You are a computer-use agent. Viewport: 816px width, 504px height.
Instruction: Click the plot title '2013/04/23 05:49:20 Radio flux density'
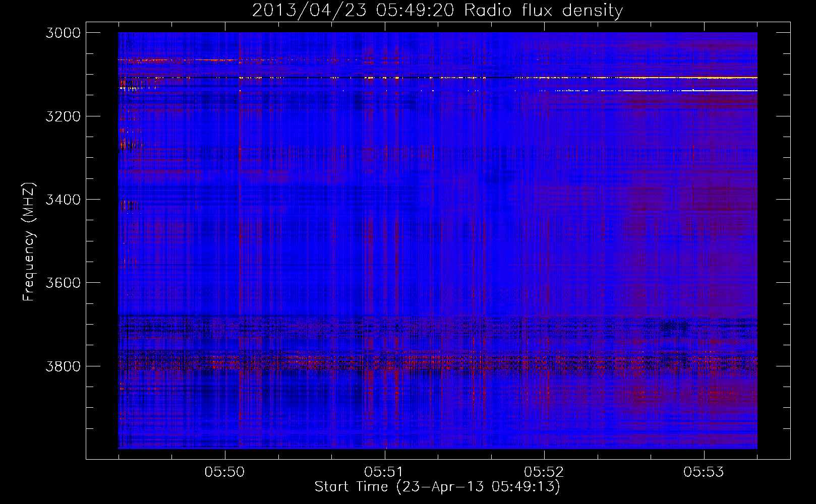(437, 11)
